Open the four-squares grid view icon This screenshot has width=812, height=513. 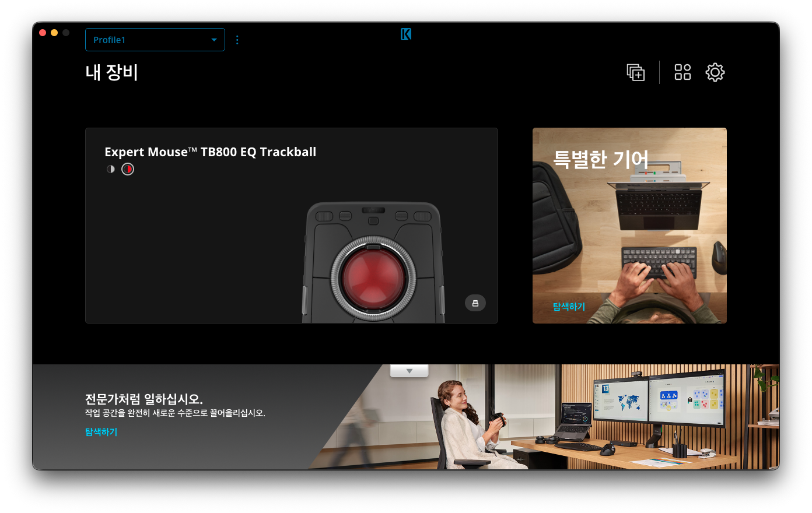pyautogui.click(x=682, y=72)
